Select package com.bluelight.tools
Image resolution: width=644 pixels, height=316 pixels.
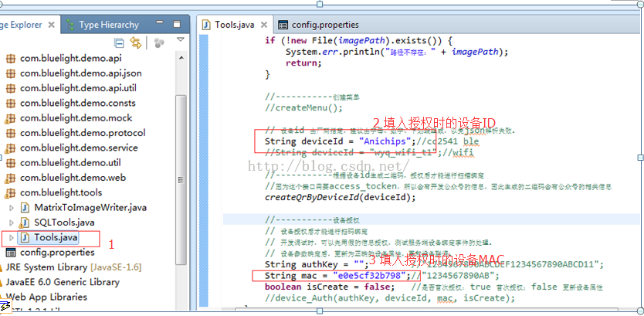pyautogui.click(x=61, y=192)
